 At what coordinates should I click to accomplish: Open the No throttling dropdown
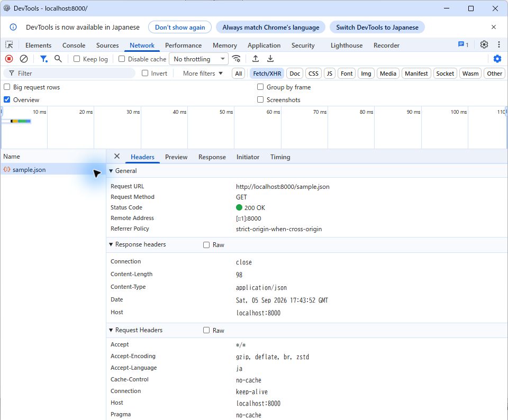(198, 59)
